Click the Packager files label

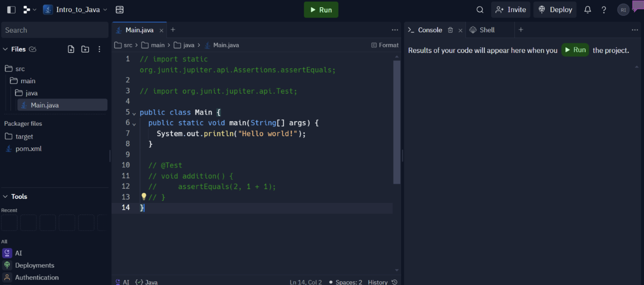23,123
